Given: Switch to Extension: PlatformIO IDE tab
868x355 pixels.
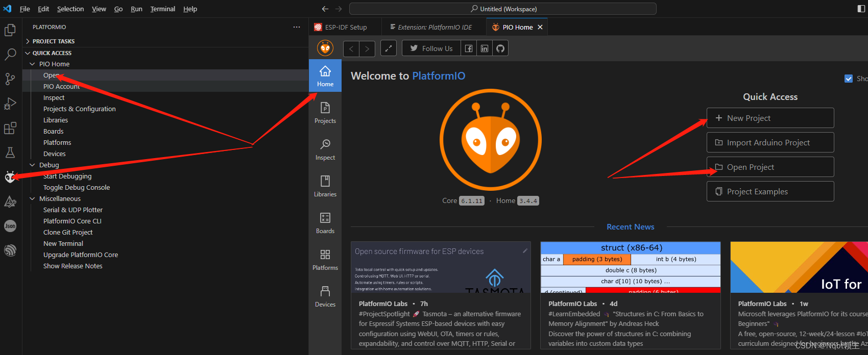Looking at the screenshot, I should (435, 27).
